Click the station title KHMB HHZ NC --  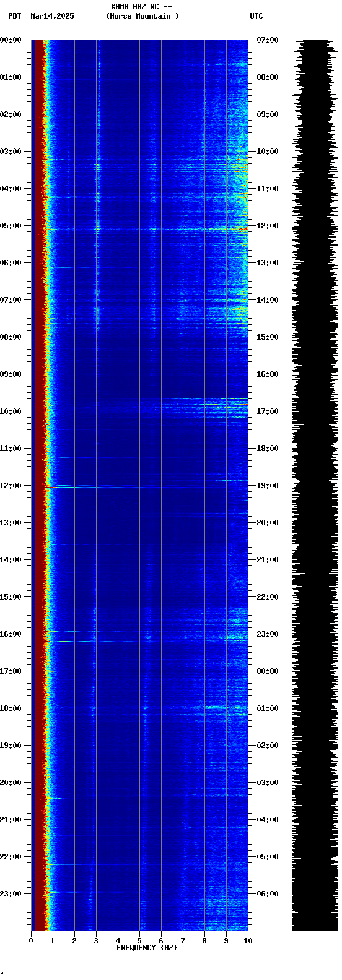point(141,7)
